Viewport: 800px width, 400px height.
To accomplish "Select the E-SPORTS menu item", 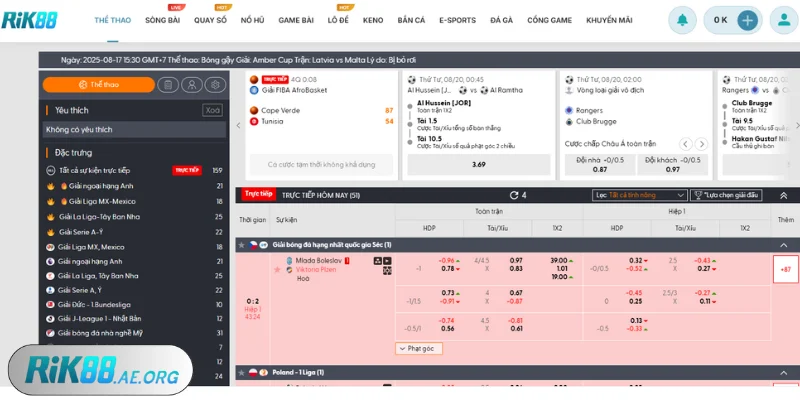I will click(457, 20).
